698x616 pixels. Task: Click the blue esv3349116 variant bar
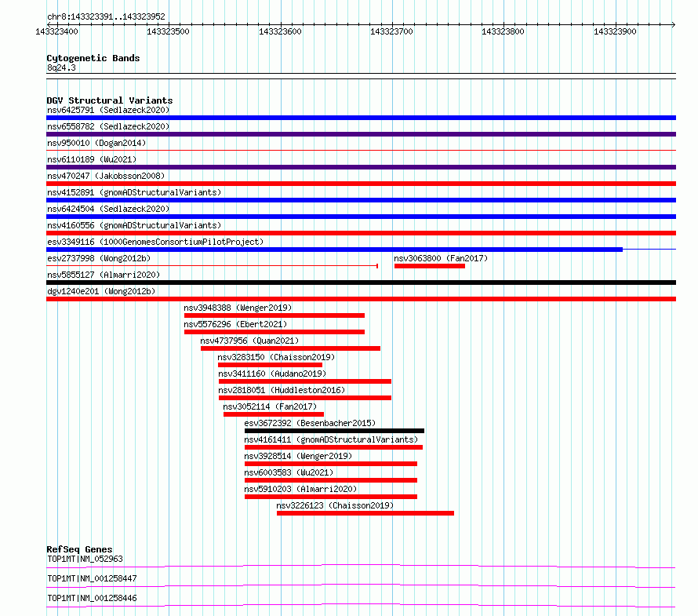pos(334,250)
